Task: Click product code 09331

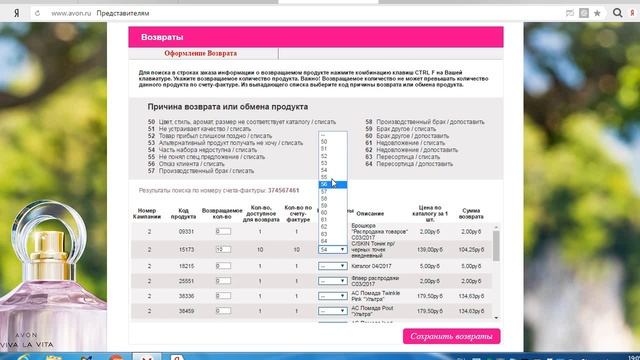Action: pos(186,231)
